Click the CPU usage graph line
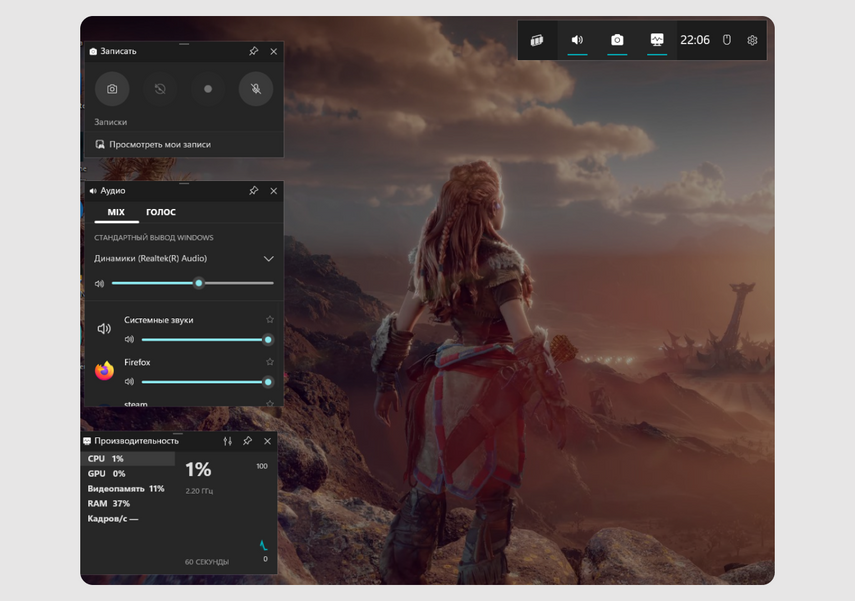Image resolution: width=855 pixels, height=601 pixels. (x=263, y=545)
